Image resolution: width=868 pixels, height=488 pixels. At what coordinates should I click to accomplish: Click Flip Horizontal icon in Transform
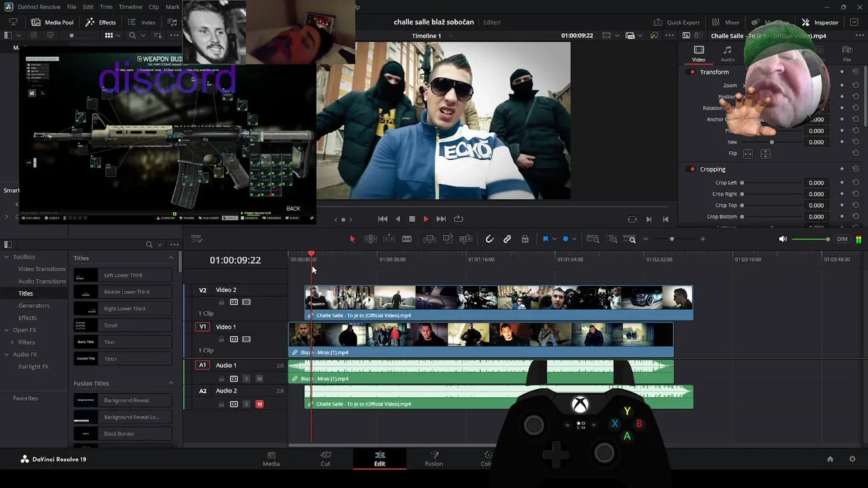748,154
